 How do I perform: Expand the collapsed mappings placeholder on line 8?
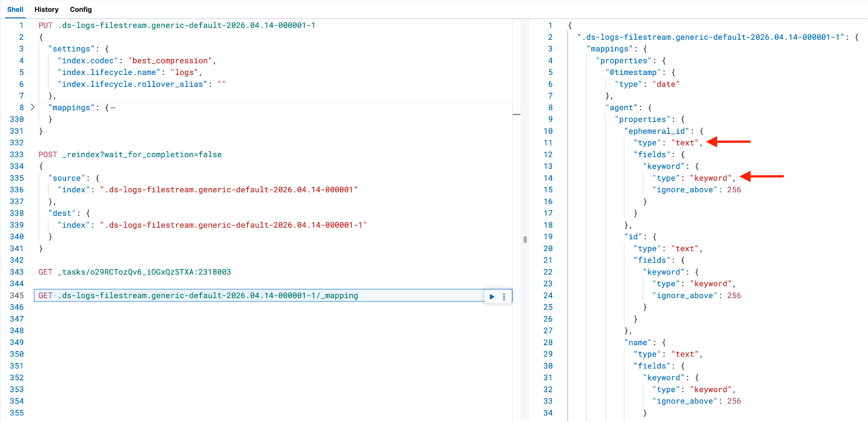point(112,108)
